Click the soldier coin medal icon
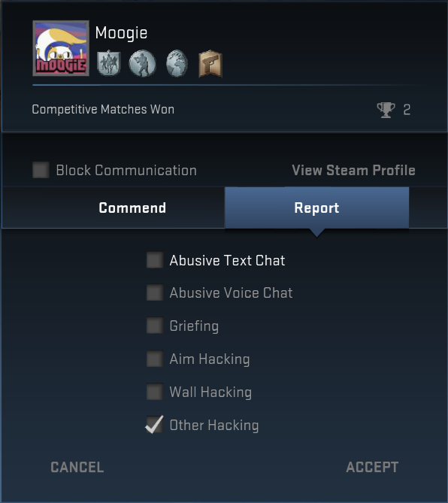Screen dimensions: 448x503 (x=142, y=63)
